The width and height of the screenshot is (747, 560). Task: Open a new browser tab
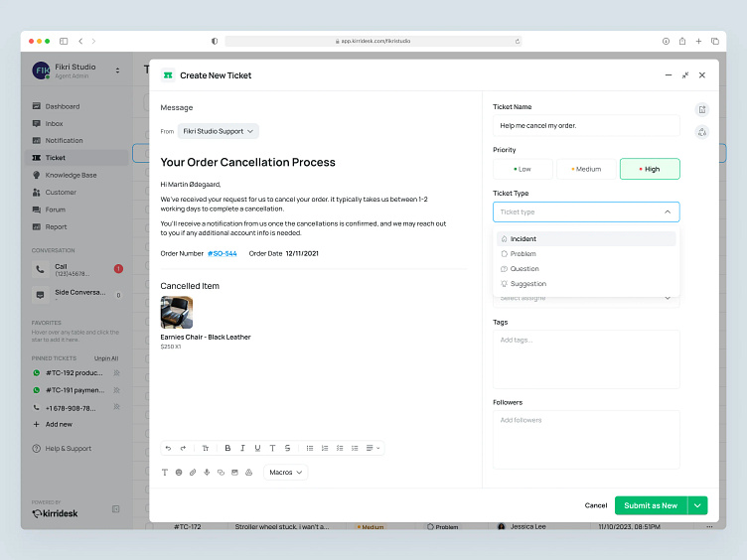click(698, 41)
